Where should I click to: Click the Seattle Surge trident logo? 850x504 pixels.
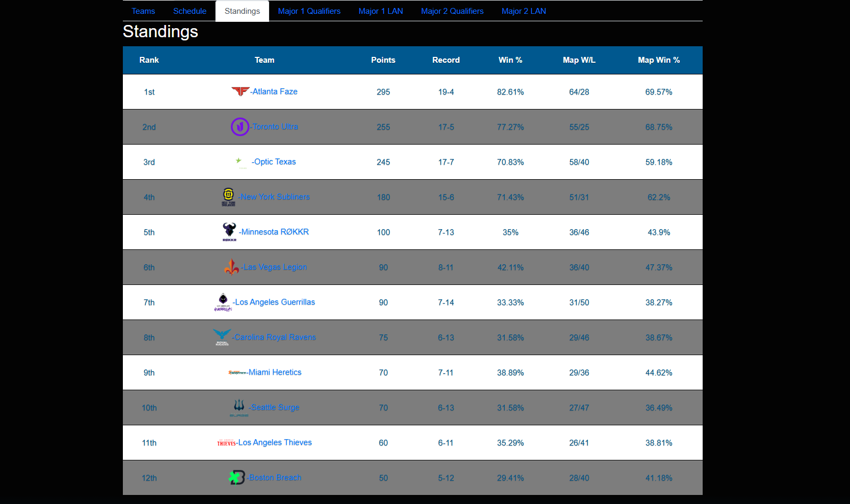239,408
